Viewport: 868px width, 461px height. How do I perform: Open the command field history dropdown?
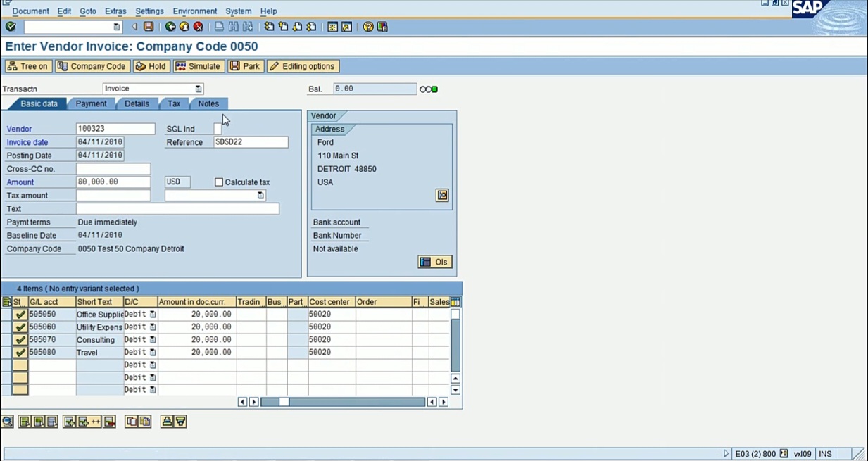(117, 27)
